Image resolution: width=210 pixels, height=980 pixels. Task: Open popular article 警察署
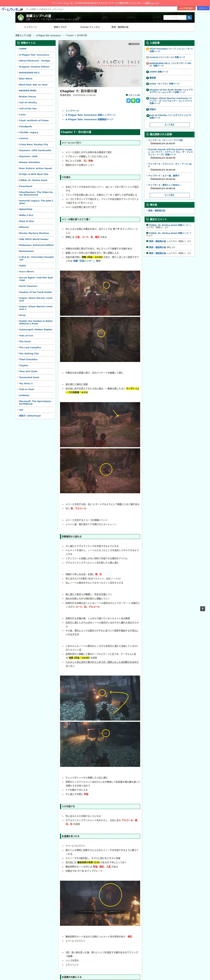coord(152,78)
